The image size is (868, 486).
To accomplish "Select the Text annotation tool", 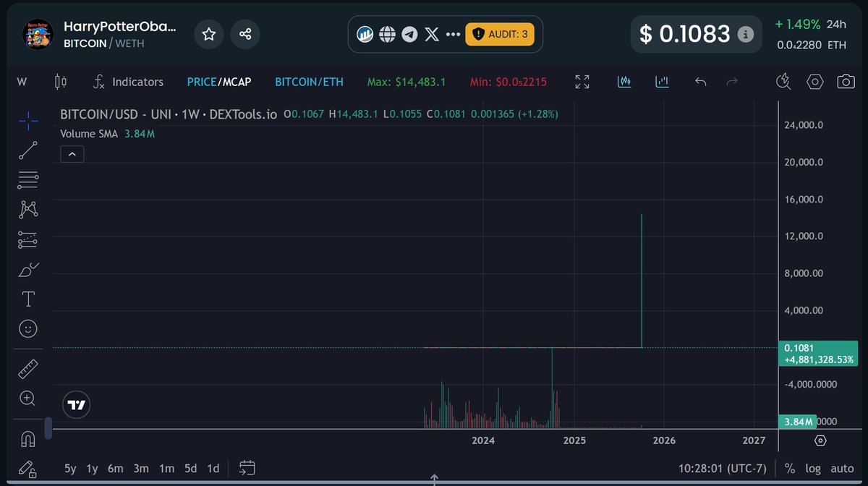I will (x=28, y=299).
